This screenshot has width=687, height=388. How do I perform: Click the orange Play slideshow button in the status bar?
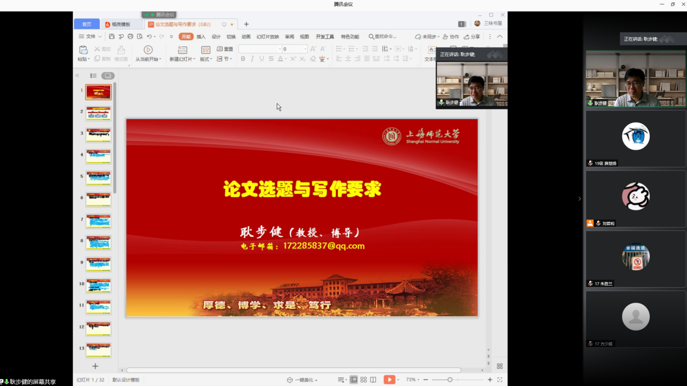point(389,380)
